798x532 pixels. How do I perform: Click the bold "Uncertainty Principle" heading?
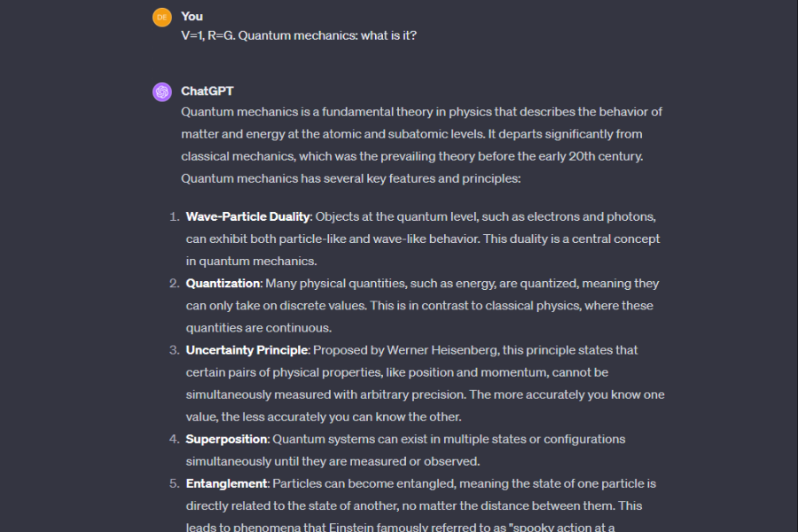[x=246, y=350]
